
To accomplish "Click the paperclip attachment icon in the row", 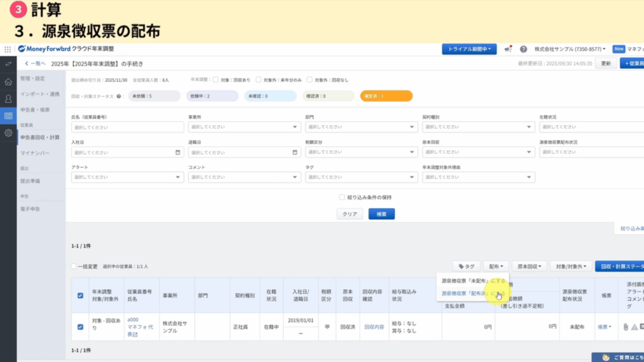I will (626, 327).
